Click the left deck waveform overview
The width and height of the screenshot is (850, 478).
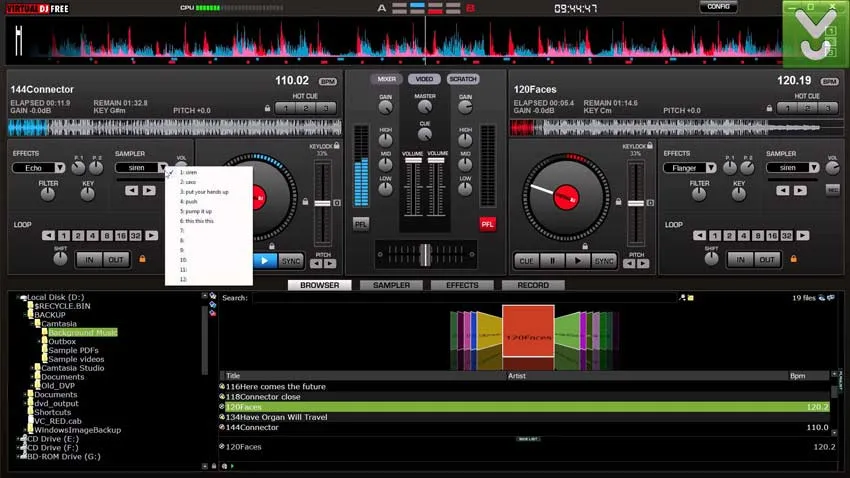(x=175, y=128)
